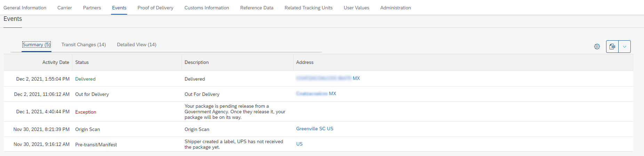Open the Carrier section tab

(65, 8)
